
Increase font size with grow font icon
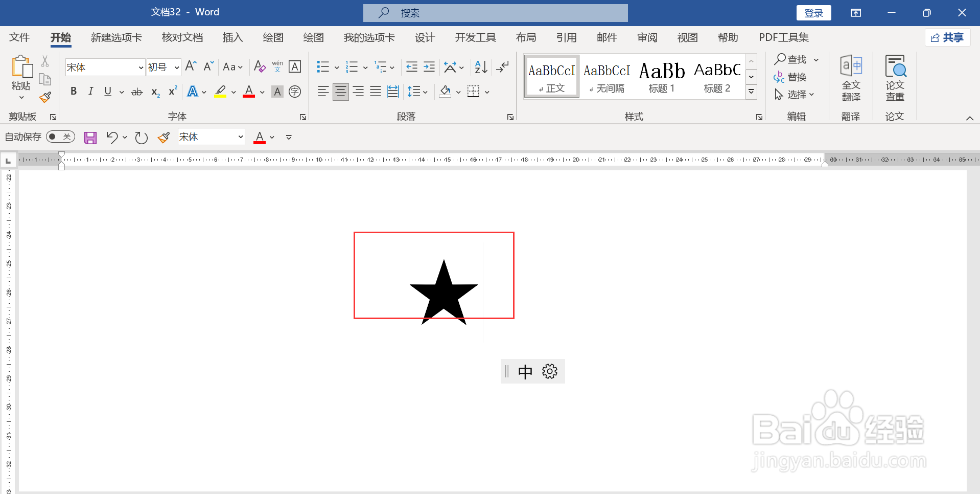(x=191, y=66)
